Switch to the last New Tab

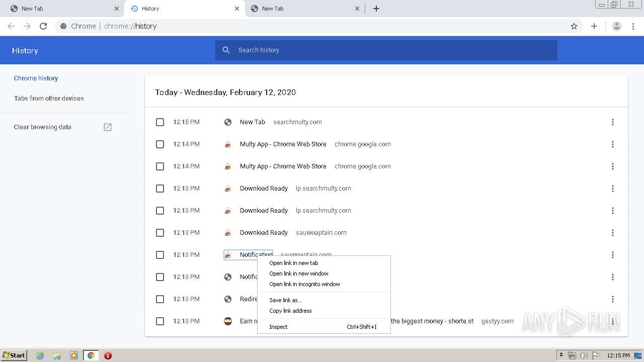pos(304,9)
